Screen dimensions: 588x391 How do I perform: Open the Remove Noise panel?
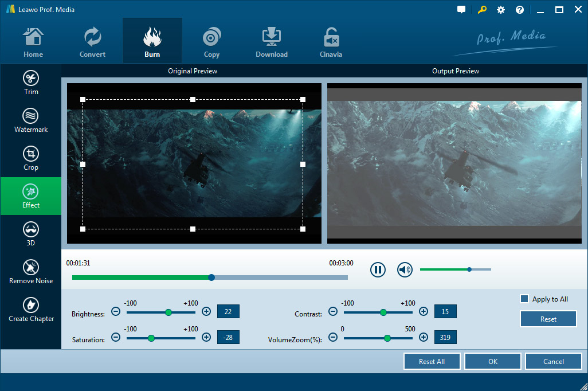(x=31, y=272)
